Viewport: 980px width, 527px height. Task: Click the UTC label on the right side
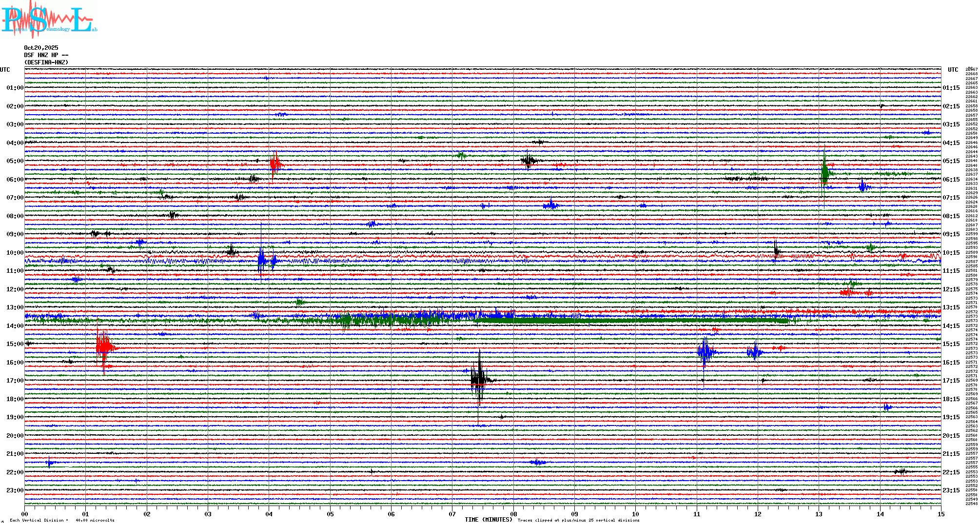[953, 70]
